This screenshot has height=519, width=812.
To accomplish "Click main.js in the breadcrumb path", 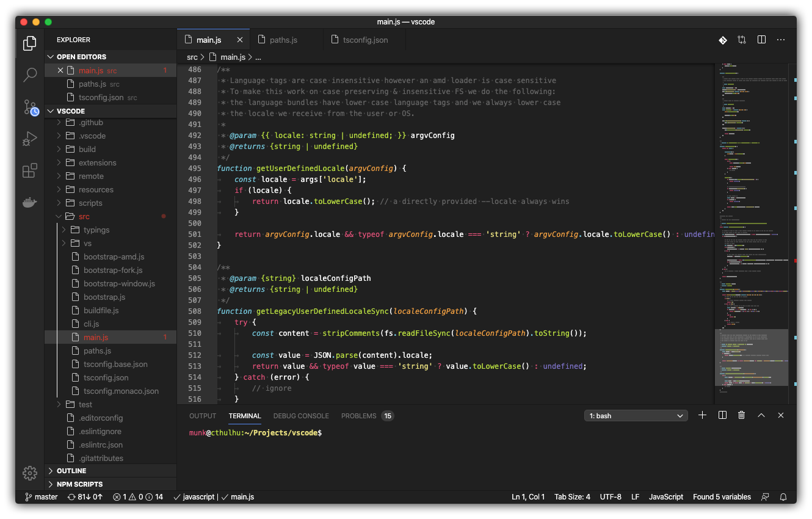I will click(227, 57).
